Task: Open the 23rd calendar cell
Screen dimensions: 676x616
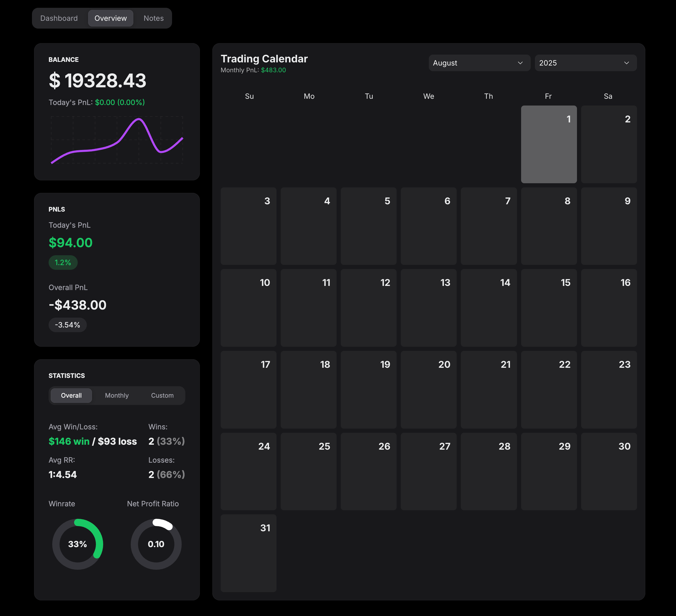Action: (609, 390)
